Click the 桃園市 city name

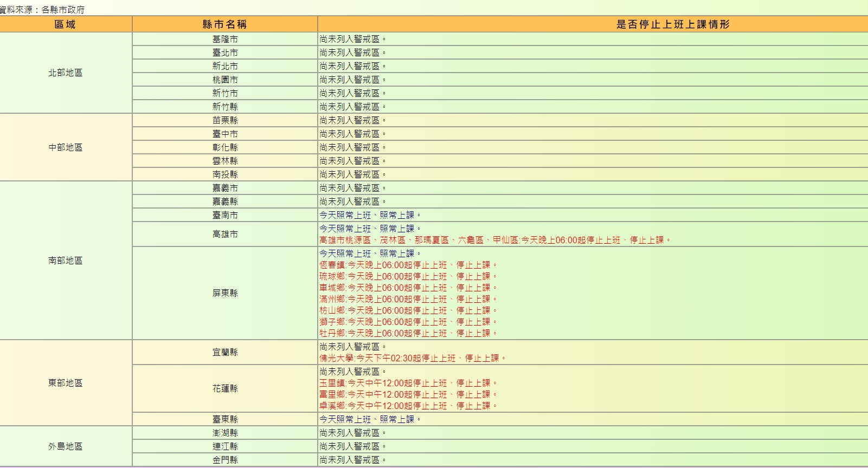tap(225, 80)
